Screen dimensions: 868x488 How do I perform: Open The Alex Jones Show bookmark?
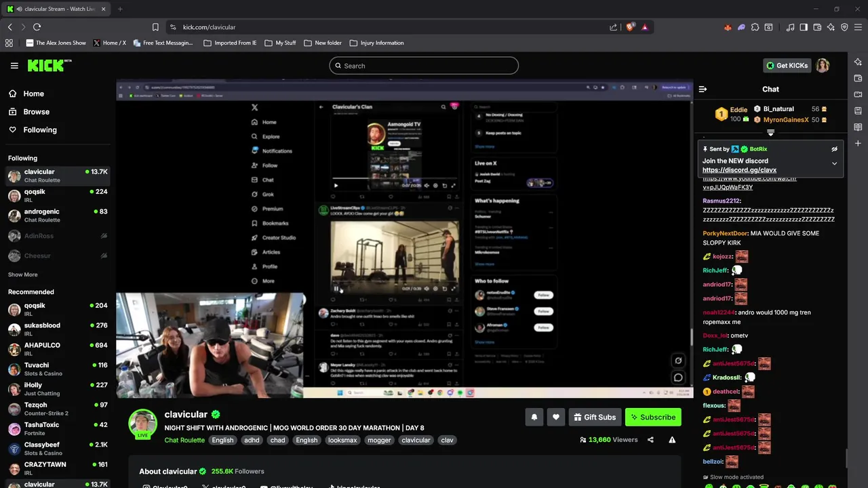click(56, 43)
